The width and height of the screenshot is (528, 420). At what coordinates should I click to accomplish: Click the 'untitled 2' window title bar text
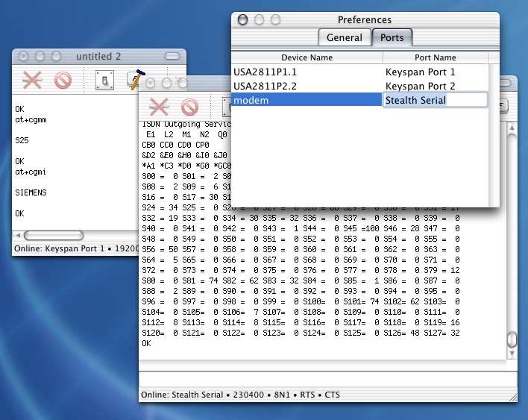(x=98, y=56)
